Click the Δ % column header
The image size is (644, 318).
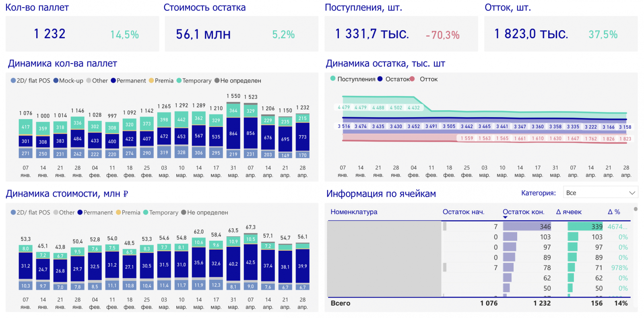tap(614, 212)
